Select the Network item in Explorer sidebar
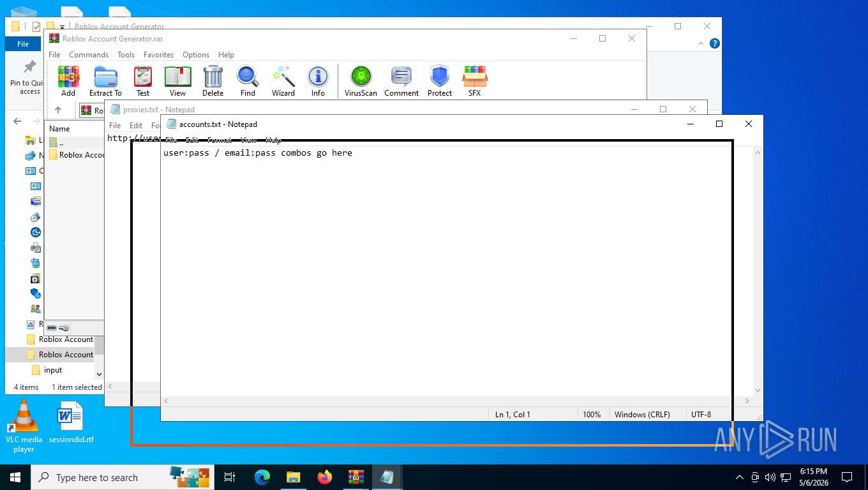868x490 pixels. [34, 155]
